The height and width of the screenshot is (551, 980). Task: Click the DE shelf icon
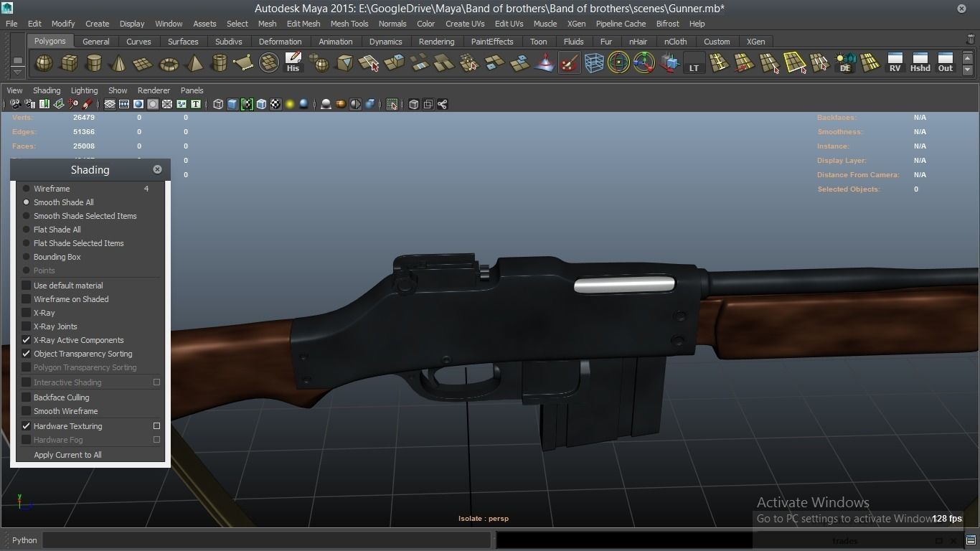[845, 63]
